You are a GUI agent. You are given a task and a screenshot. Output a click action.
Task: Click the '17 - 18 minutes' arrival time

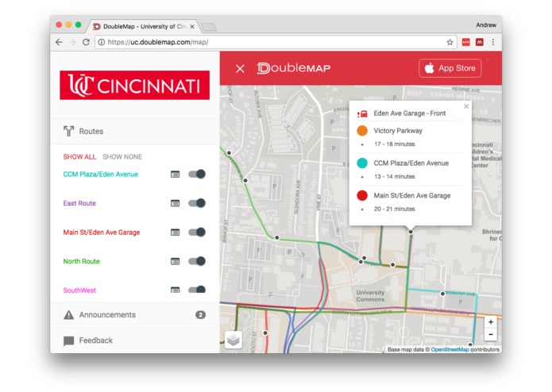394,144
